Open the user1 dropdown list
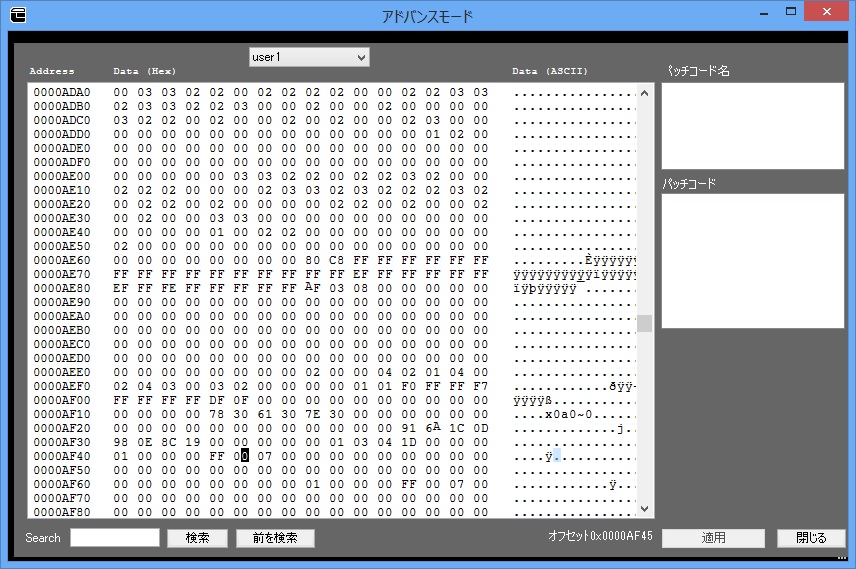Viewport: 856px width, 569px height. tap(309, 57)
